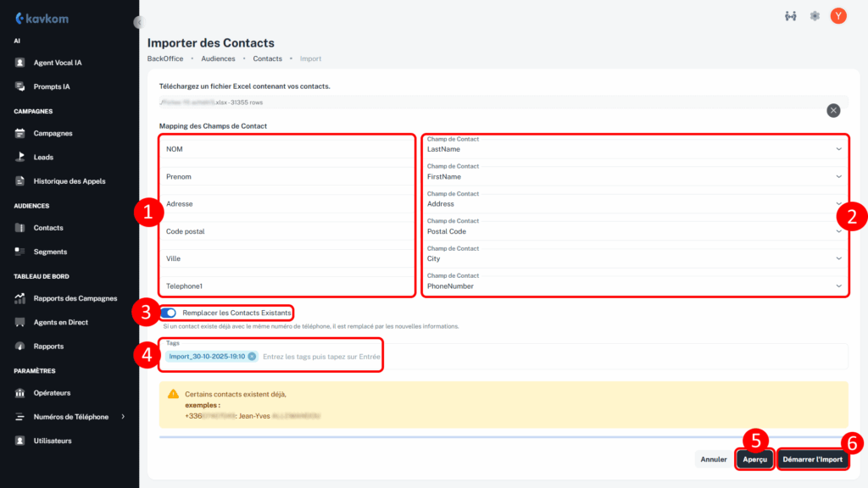Click the settings gear icon in header
868x488 pixels.
[x=815, y=16]
